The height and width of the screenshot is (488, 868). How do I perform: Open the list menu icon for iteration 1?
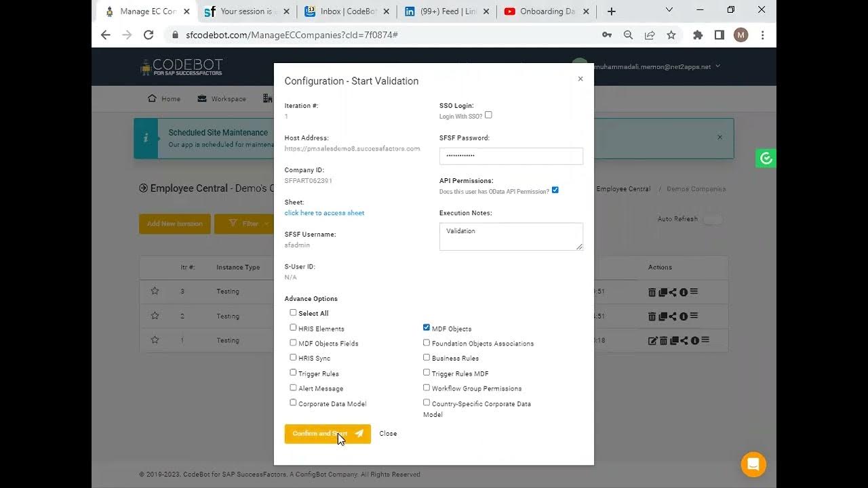coord(705,340)
